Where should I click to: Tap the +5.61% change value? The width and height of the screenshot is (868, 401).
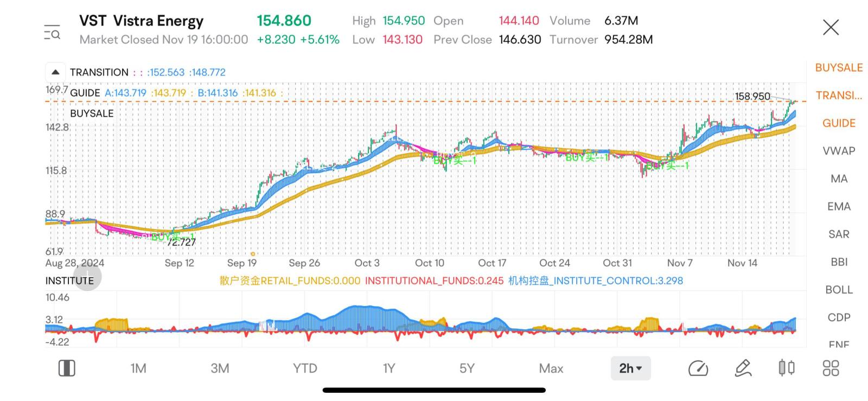320,40
